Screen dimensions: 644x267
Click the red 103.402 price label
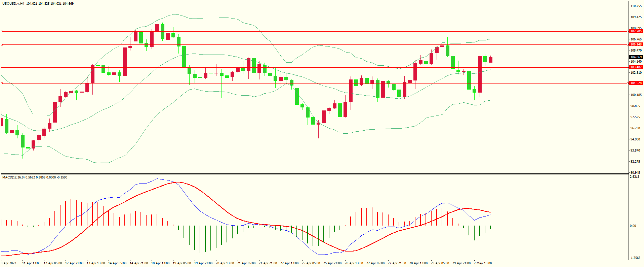(636, 67)
